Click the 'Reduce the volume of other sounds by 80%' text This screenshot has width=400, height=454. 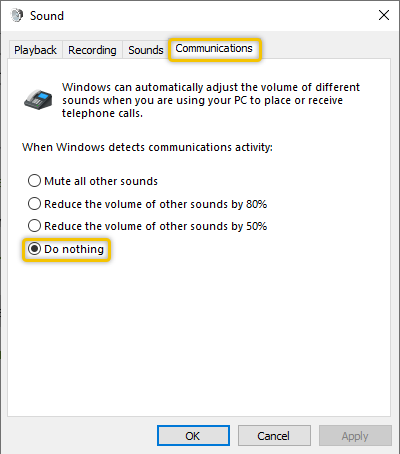pos(155,204)
